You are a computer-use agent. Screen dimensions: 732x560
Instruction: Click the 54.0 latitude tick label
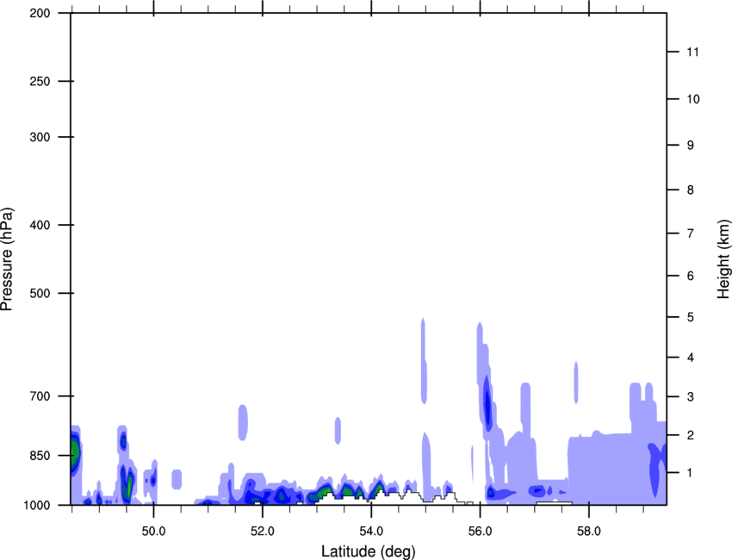(371, 532)
